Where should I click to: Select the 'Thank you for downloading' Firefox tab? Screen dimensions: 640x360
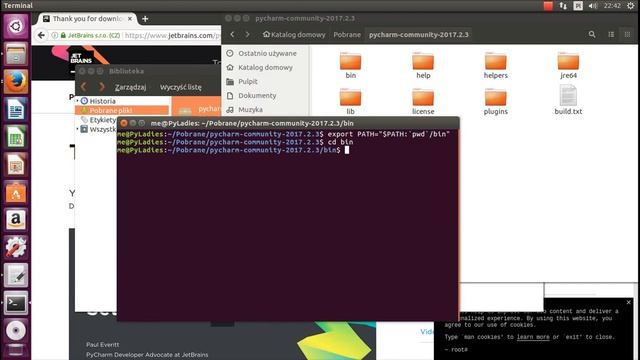pyautogui.click(x=87, y=19)
